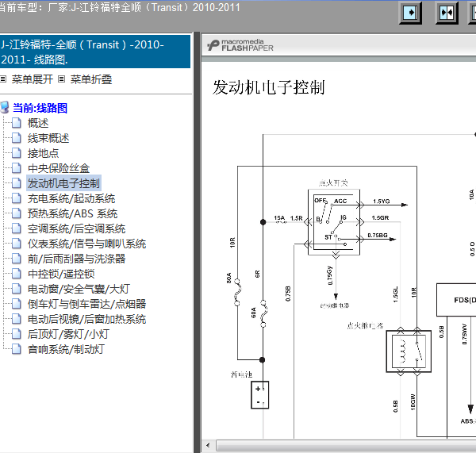
Task: Open 中央保险丝盒 diagram
Action: click(59, 168)
